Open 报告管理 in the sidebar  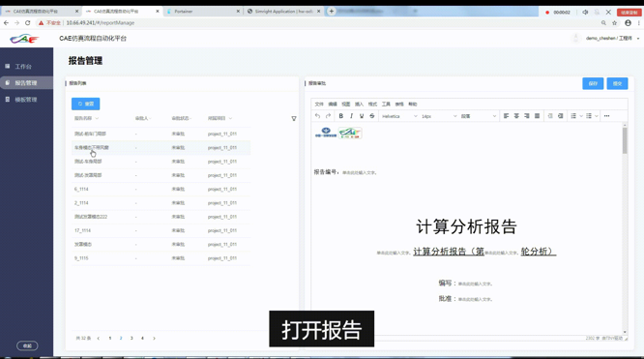tap(26, 82)
